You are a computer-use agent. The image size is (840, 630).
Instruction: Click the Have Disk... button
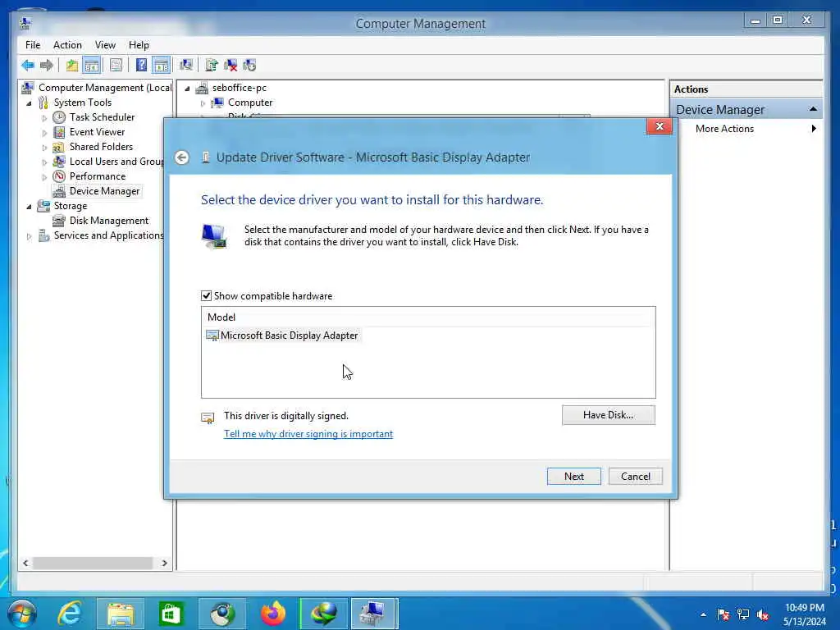pyautogui.click(x=608, y=415)
